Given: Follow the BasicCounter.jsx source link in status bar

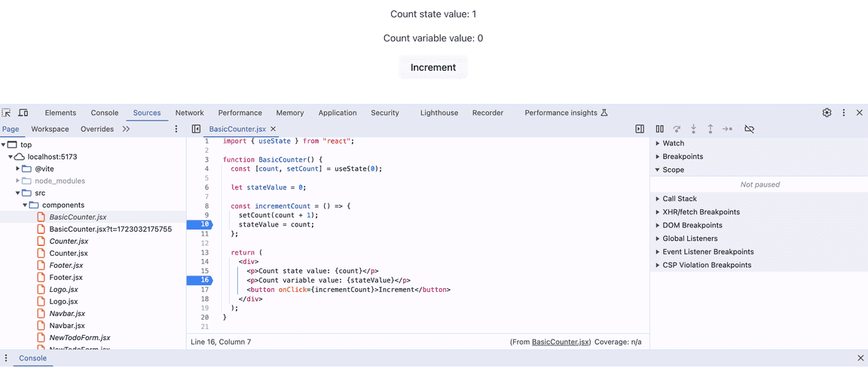Looking at the screenshot, I should click(x=561, y=342).
